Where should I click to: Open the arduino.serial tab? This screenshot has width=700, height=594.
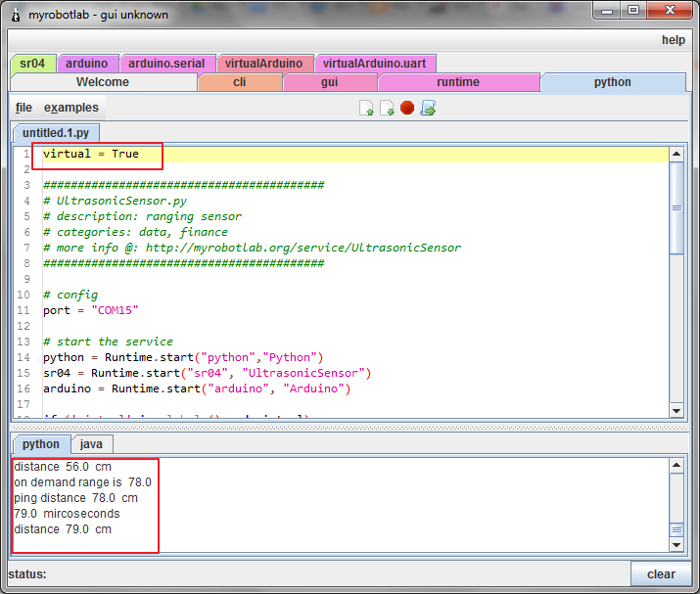[x=166, y=64]
